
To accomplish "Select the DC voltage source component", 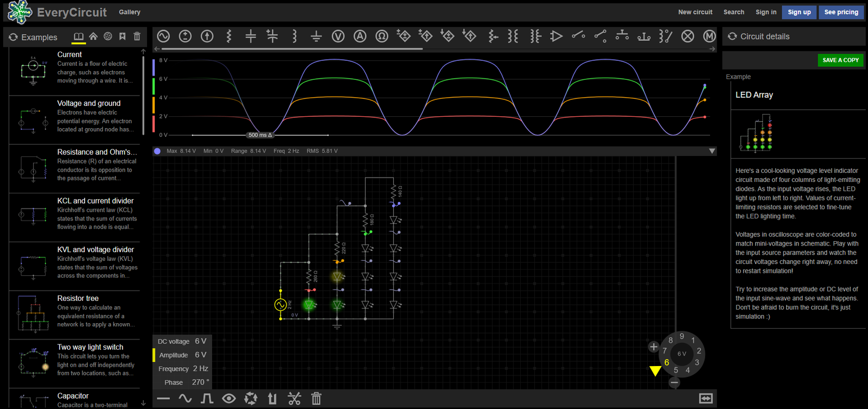I will (185, 36).
